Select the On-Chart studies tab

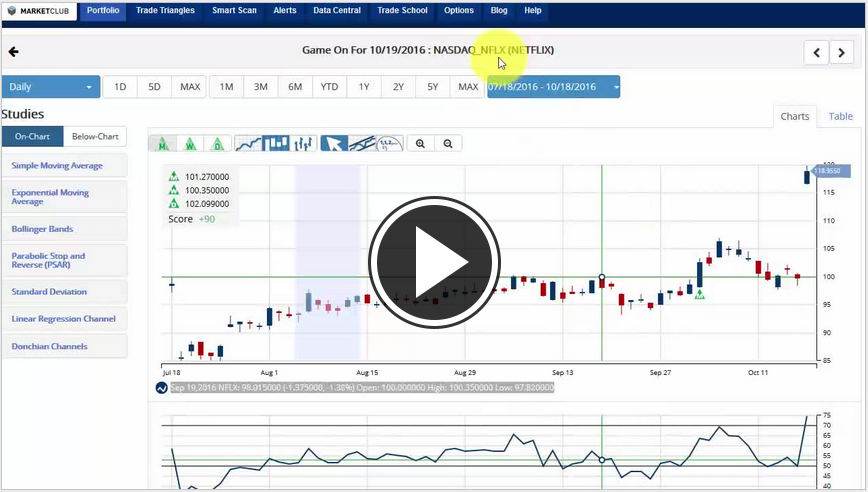(x=32, y=136)
